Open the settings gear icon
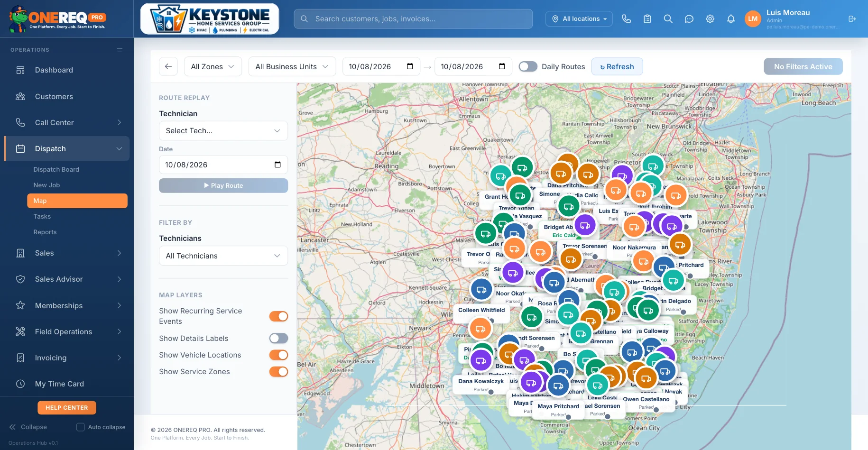The height and width of the screenshot is (450, 868). coord(710,19)
